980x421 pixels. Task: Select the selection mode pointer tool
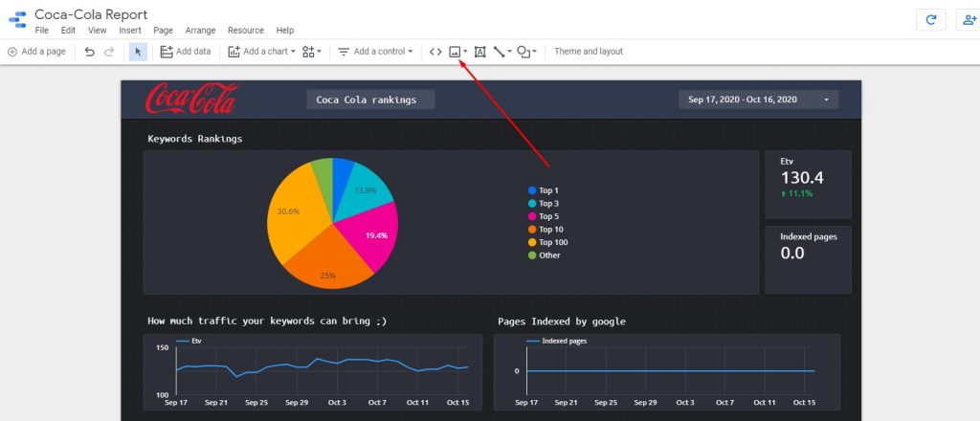pos(138,52)
